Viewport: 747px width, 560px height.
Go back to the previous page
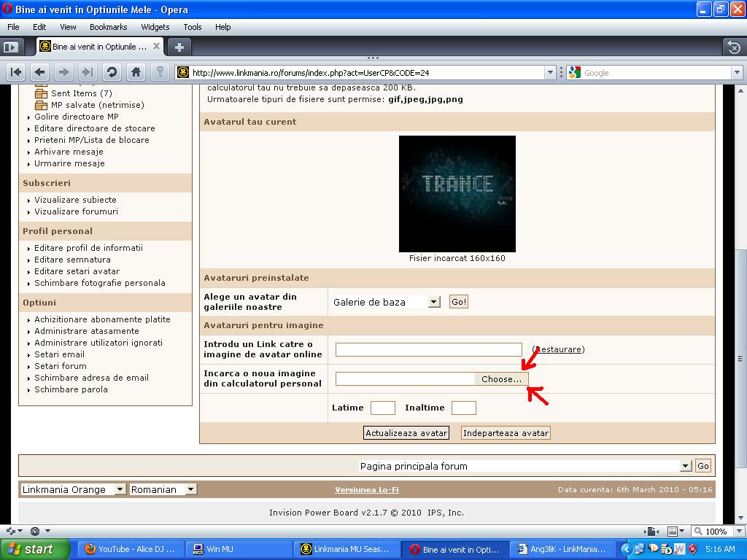click(x=39, y=72)
